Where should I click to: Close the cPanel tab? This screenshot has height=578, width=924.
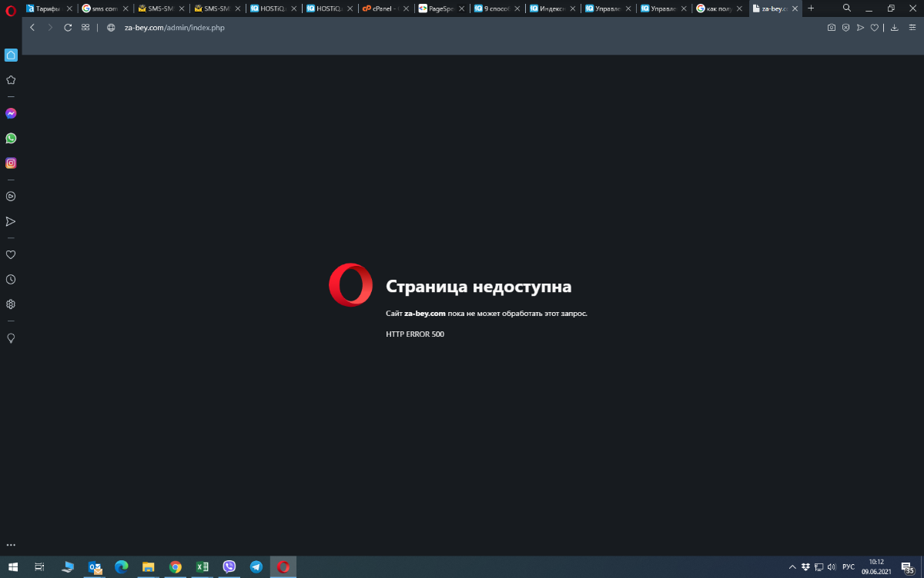tap(405, 8)
